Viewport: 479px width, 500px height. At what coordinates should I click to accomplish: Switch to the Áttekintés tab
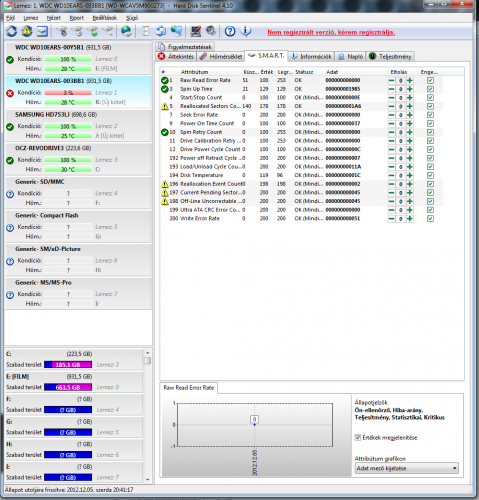[176, 56]
